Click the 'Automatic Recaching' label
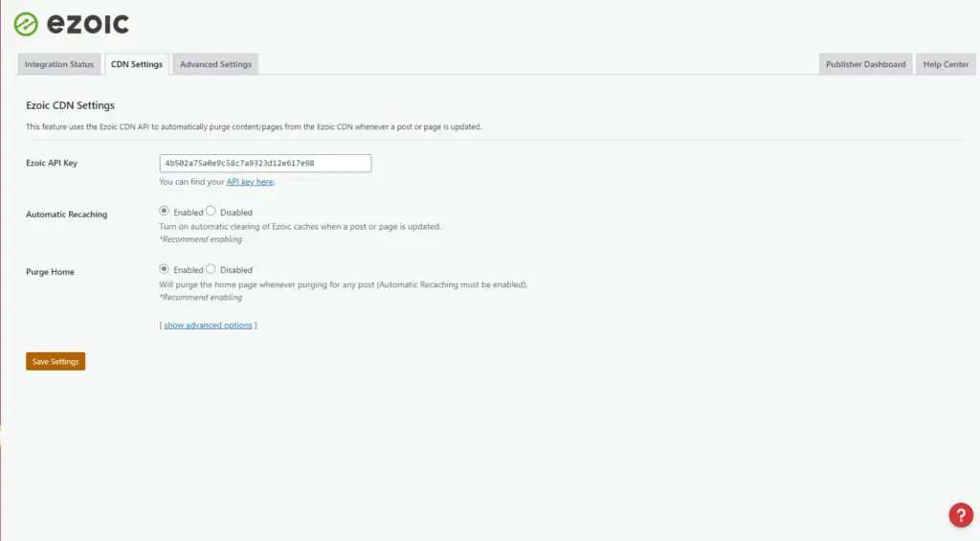This screenshot has height=541, width=980. point(66,214)
